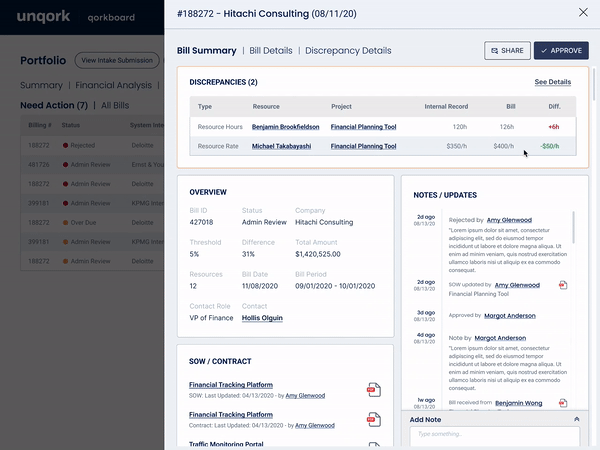Click the main panel vertical scrollbar
Viewport: 600px width, 450px height.
click(x=593, y=83)
